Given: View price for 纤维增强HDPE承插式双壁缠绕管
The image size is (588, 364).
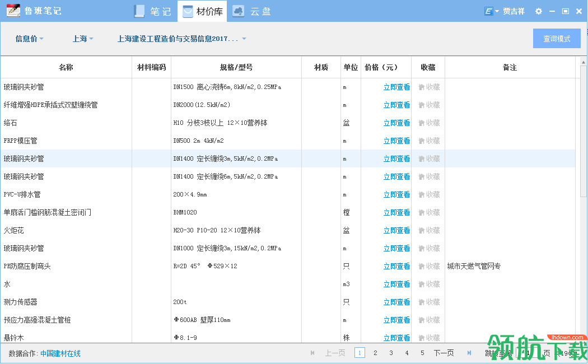Looking at the screenshot, I should (396, 105).
